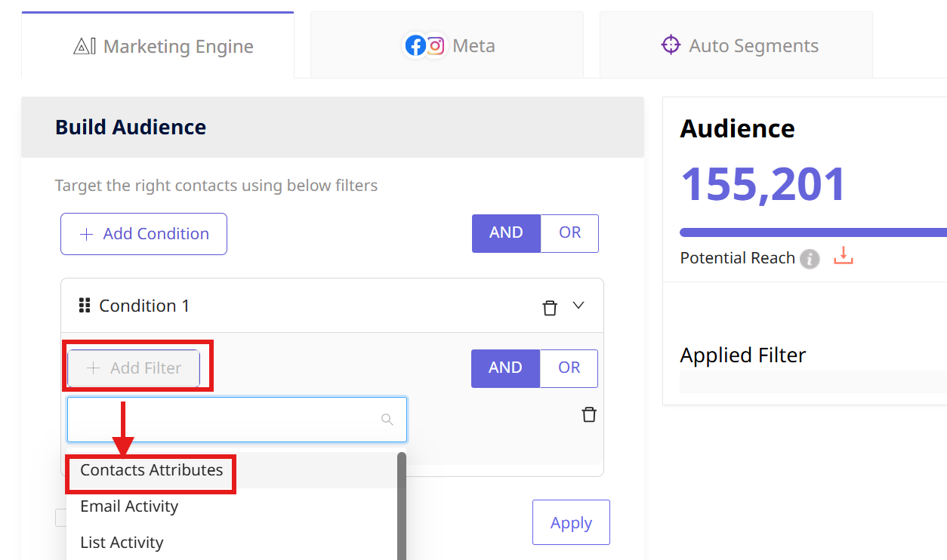Viewport: 947px width, 560px height.
Task: Click the Apply button
Action: click(x=571, y=522)
